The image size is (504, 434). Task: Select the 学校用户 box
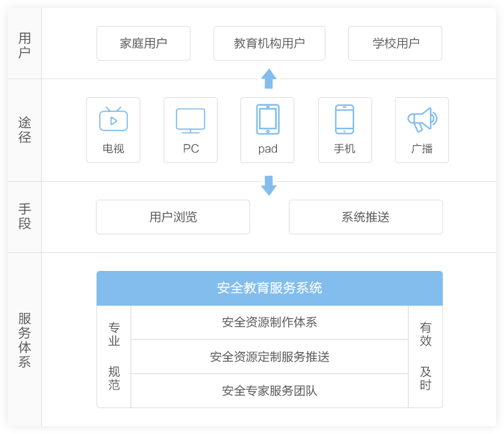395,43
